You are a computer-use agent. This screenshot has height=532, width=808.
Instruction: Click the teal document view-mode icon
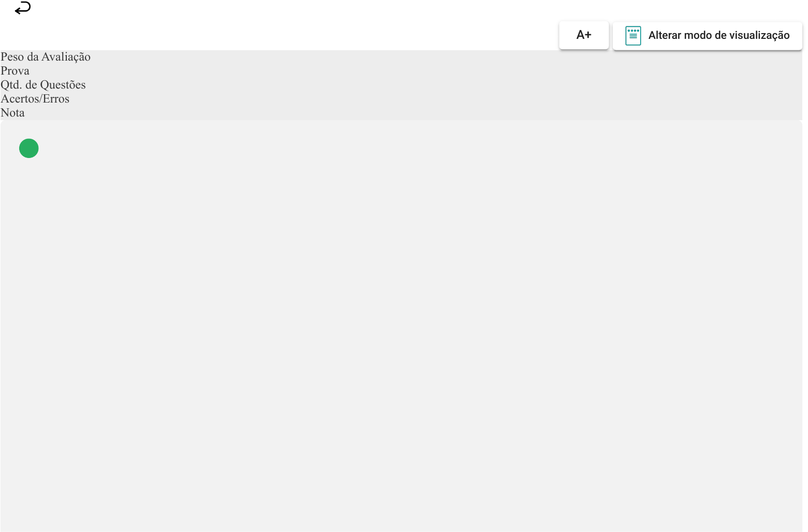point(633,36)
